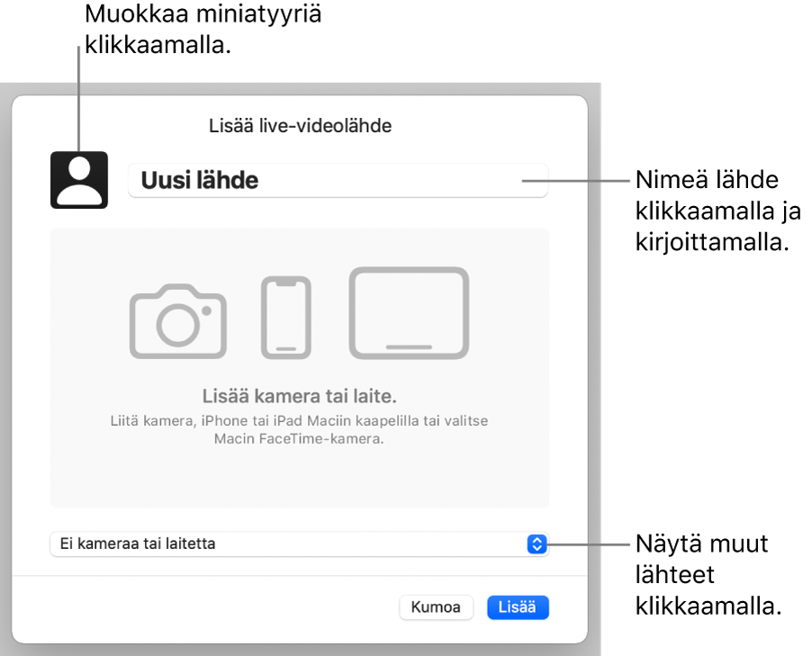Click the iPad icon in the preview area
The width and height of the screenshot is (812, 656).
click(x=409, y=313)
